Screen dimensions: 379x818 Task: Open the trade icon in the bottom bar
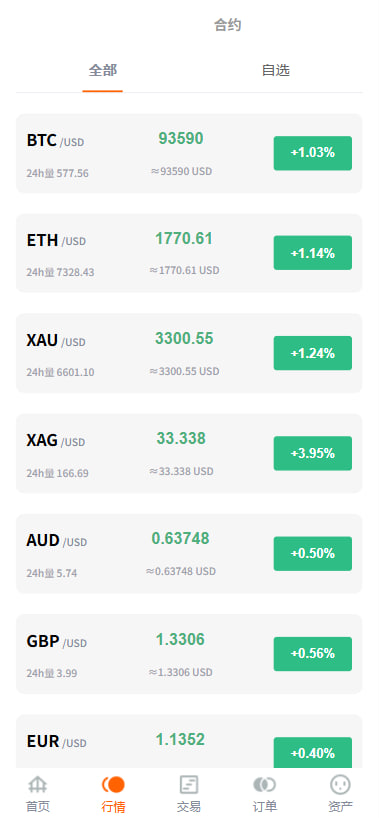coord(189,784)
